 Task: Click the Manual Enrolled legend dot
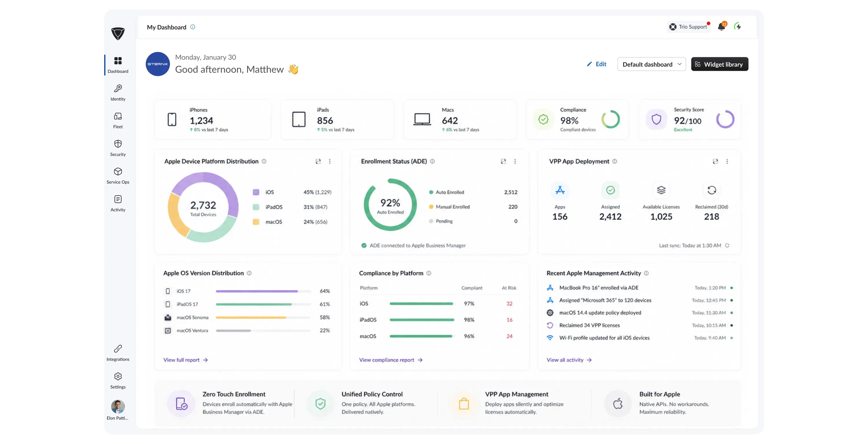pos(431,206)
